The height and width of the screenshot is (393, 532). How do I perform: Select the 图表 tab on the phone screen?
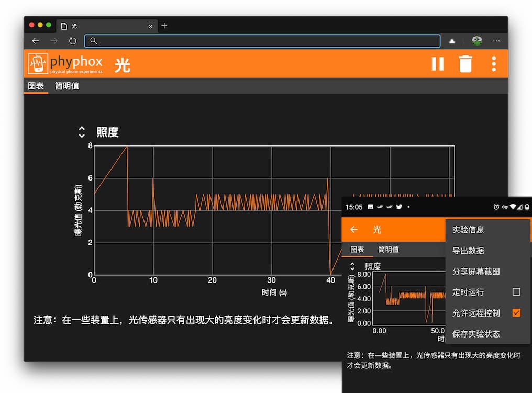(358, 250)
